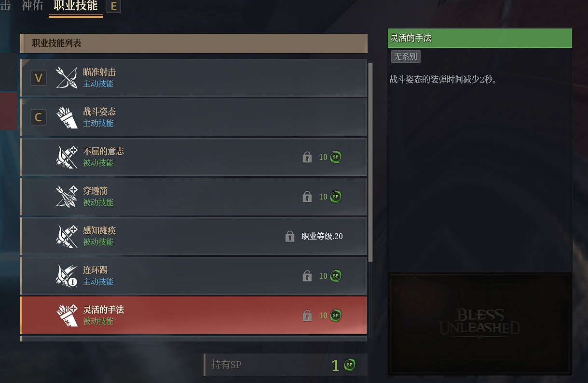Select the 灵活的手法 skill icon
Screen dimensions: 588x383
click(67, 315)
